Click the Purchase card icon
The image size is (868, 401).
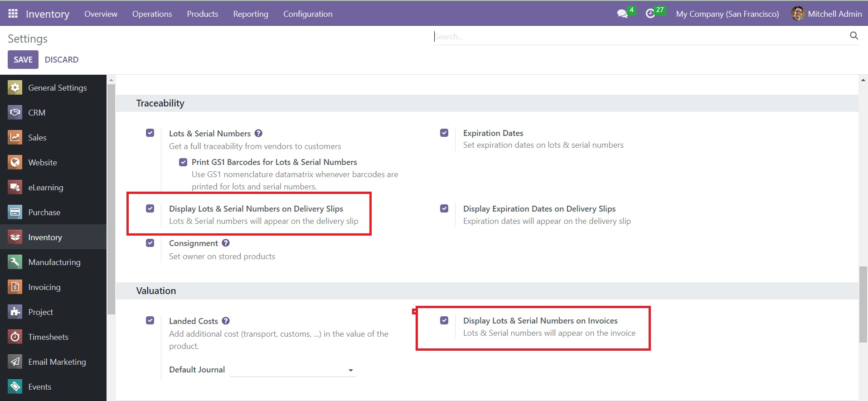tap(15, 212)
